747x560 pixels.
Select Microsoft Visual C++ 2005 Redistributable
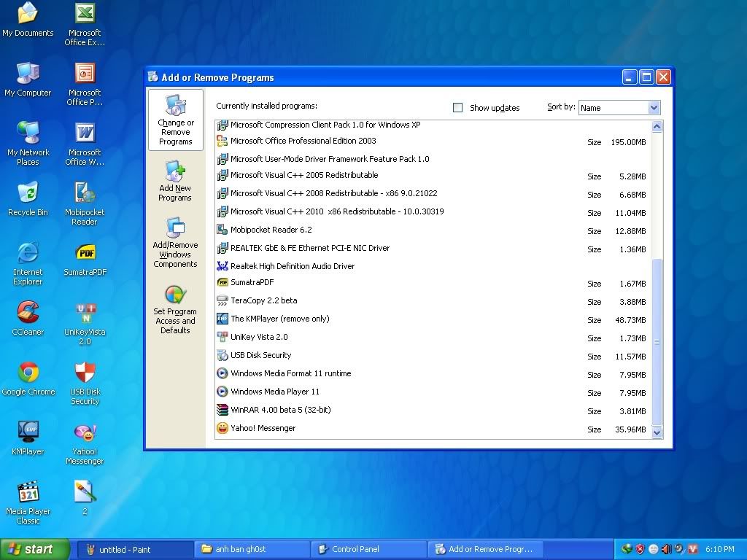coord(433,176)
